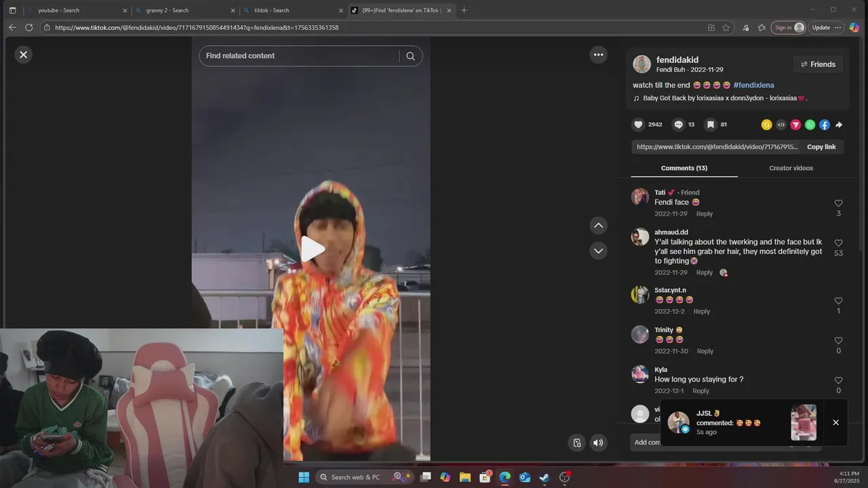
Task: Close the "granny 2 - Search" tab
Action: pyautogui.click(x=233, y=10)
